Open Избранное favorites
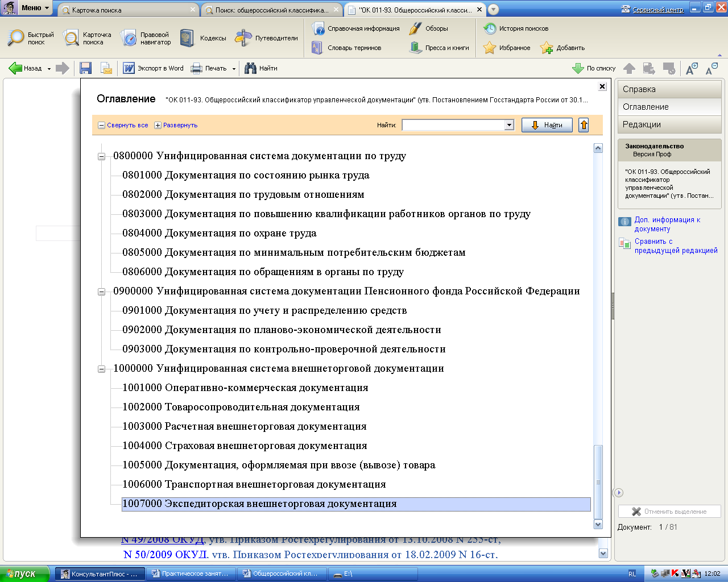 [x=507, y=48]
